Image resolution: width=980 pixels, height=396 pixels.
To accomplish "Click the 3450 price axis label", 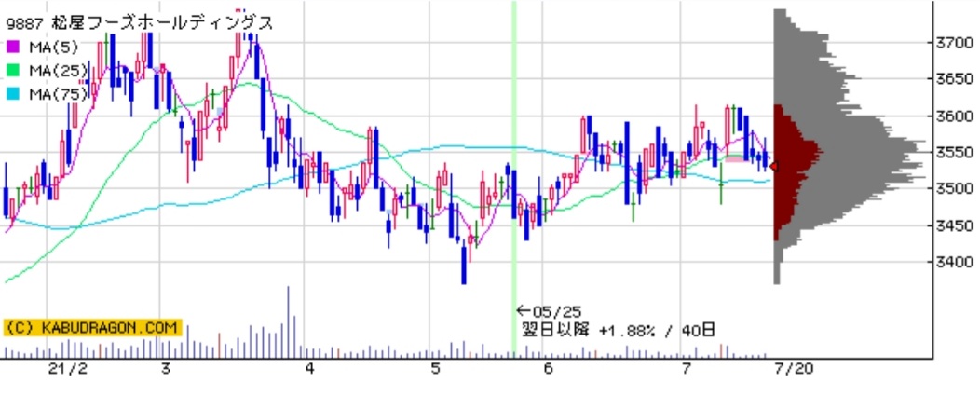I will 955,225.
